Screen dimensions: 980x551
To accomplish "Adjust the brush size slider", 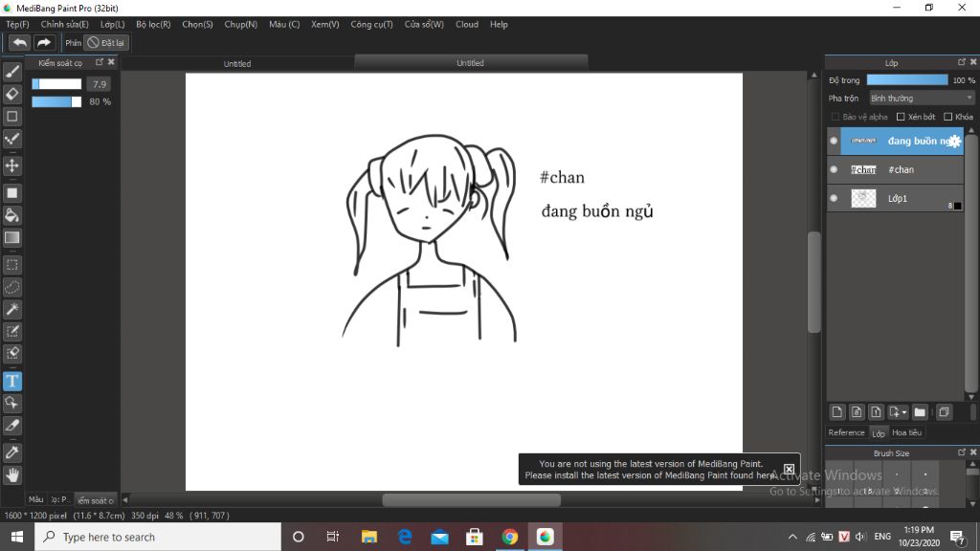I will coord(56,84).
